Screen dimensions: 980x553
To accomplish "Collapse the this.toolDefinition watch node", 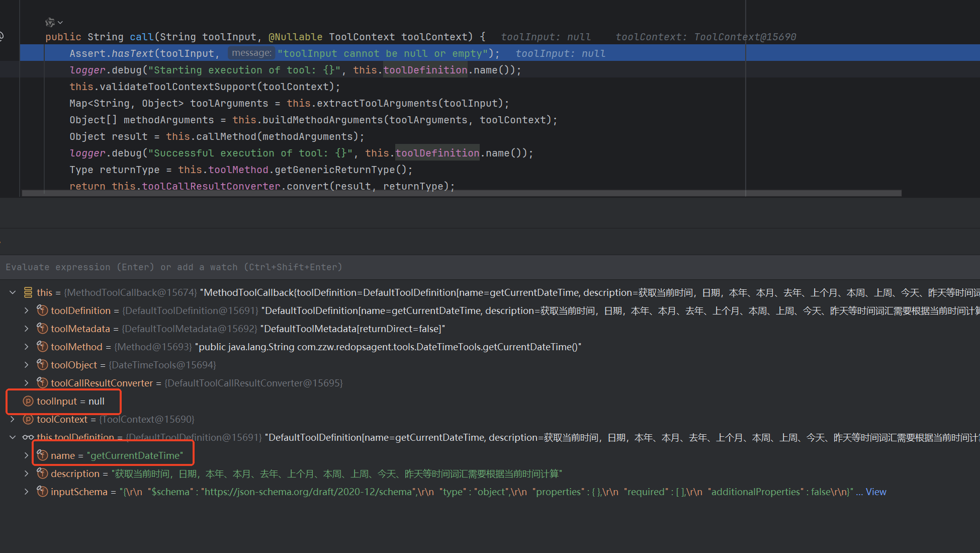I will (x=13, y=437).
